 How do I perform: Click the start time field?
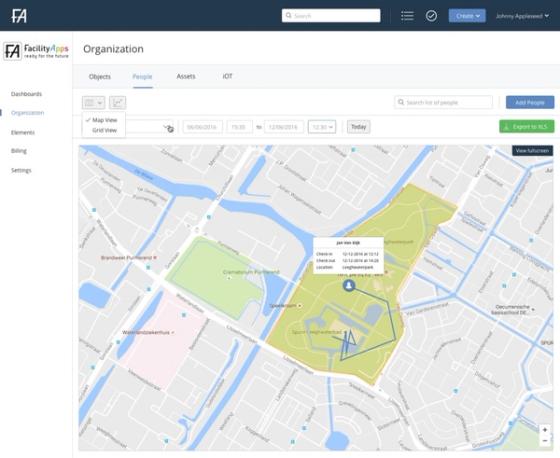point(239,127)
